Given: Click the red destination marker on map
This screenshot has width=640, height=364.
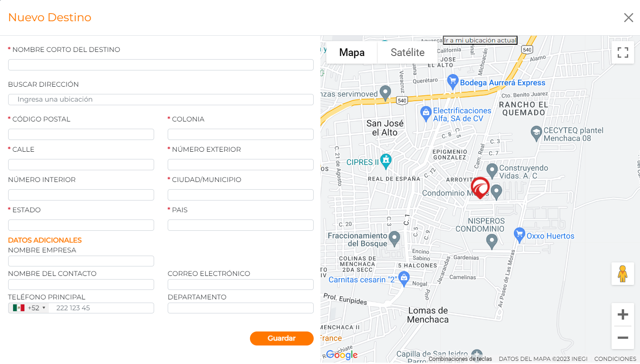Looking at the screenshot, I should coord(480,187).
